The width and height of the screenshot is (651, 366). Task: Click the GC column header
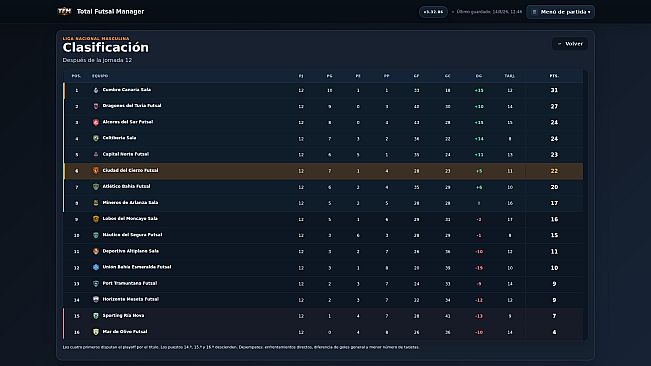[448, 76]
